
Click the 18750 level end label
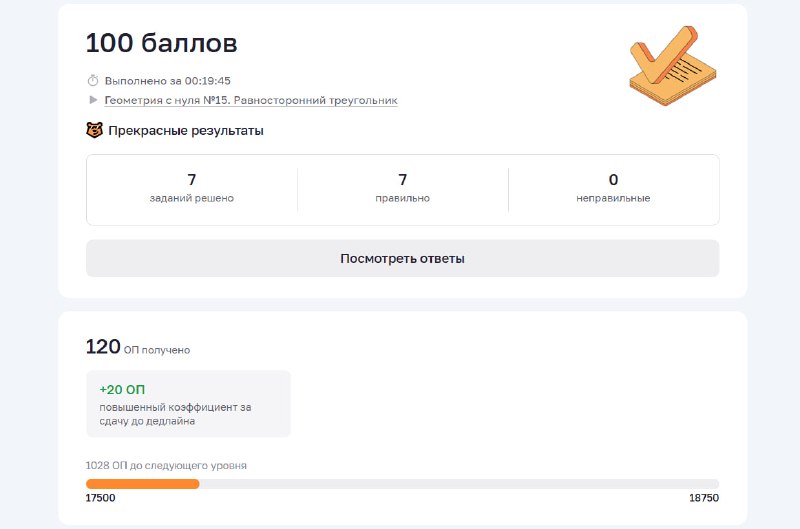[704, 498]
